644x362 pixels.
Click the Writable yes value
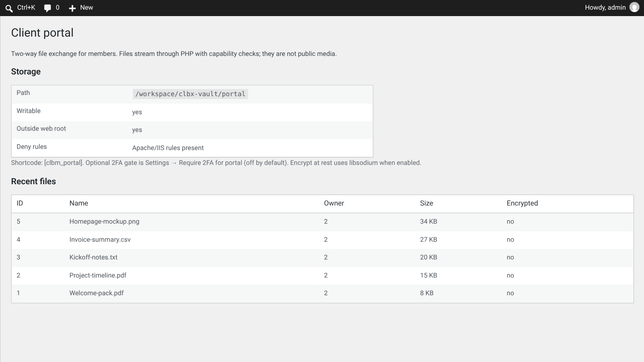tap(137, 112)
